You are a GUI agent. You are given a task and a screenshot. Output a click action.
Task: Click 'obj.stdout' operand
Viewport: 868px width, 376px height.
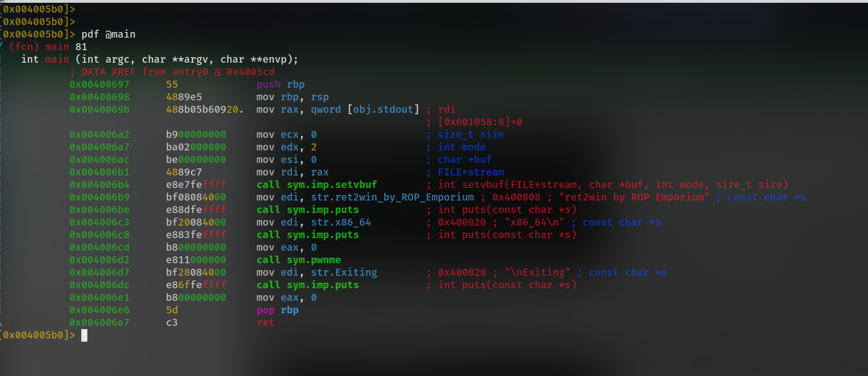[383, 110]
